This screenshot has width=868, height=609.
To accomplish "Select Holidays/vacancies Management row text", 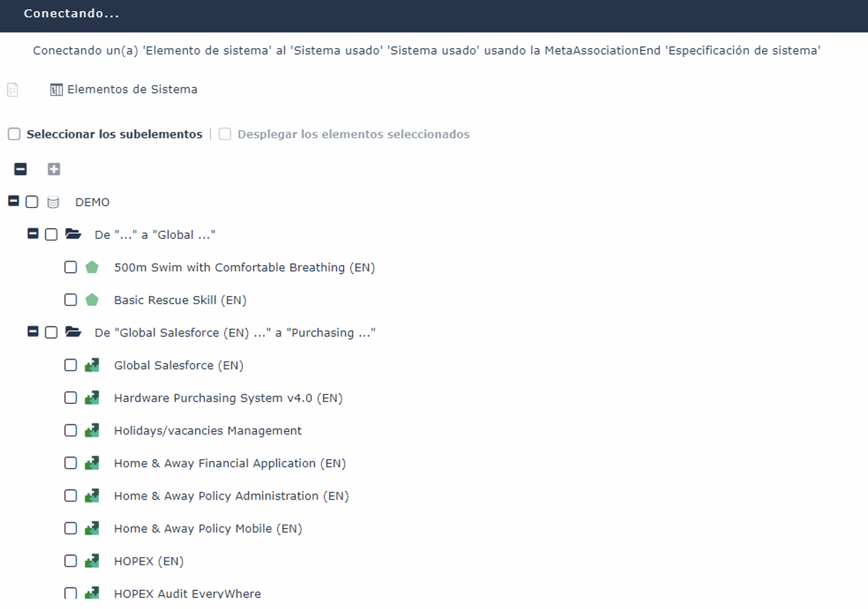I will (x=208, y=430).
